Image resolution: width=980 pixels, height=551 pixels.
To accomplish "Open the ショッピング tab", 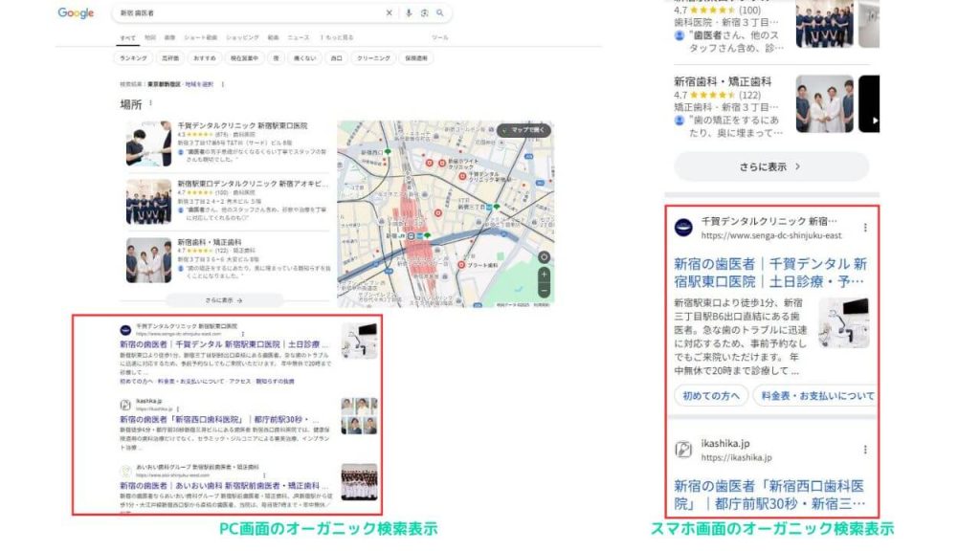I will (x=242, y=37).
